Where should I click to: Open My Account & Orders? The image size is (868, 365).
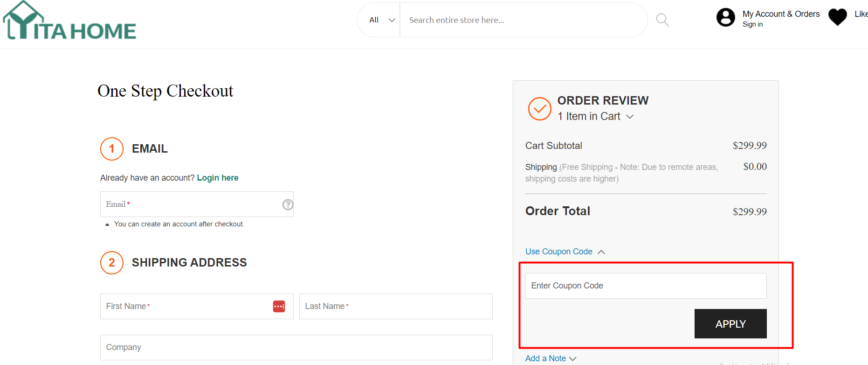pyautogui.click(x=781, y=14)
